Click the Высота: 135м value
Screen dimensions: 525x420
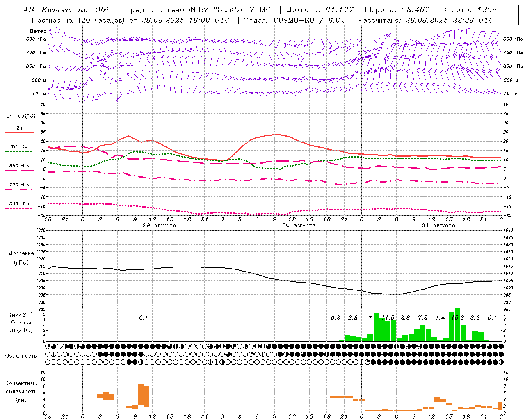(469, 10)
